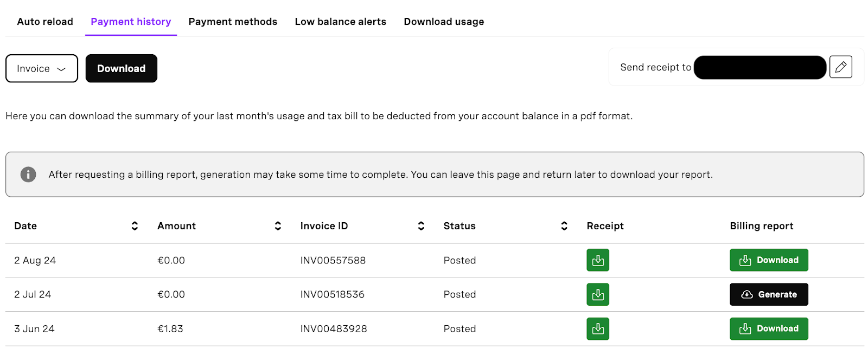Download billing report for 3 Jun 24
This screenshot has height=355, width=868.
(x=769, y=328)
